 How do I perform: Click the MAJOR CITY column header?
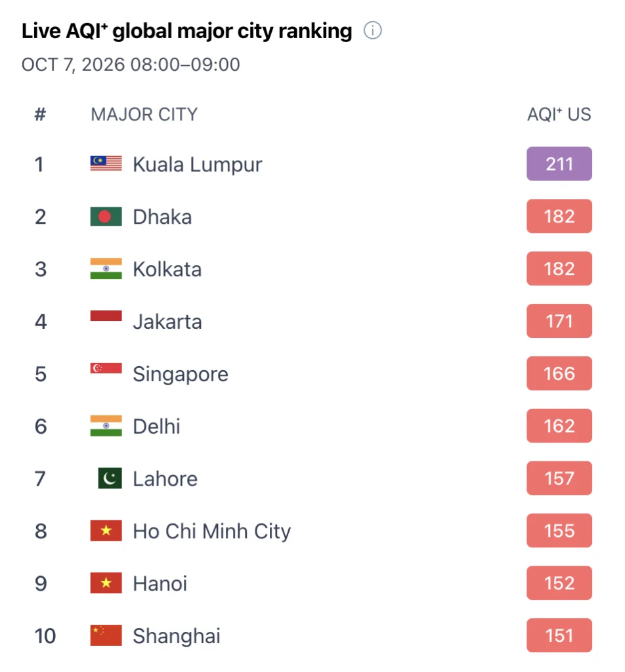144,114
